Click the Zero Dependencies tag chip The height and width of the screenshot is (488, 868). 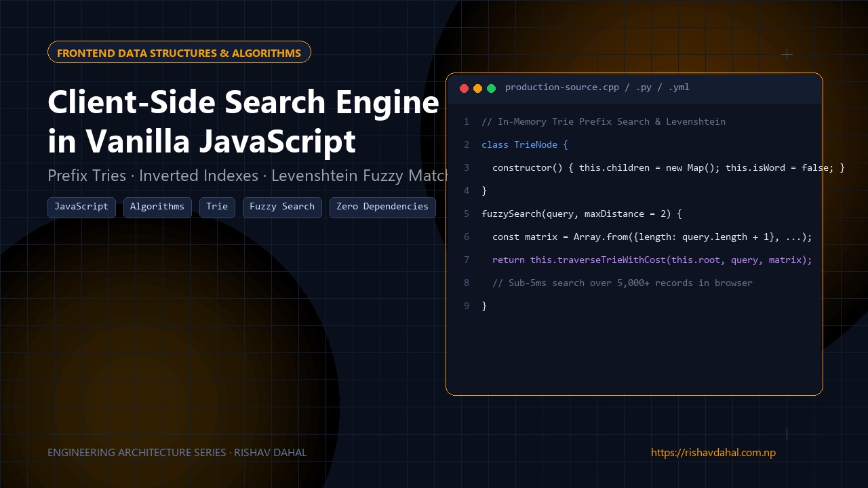(382, 207)
